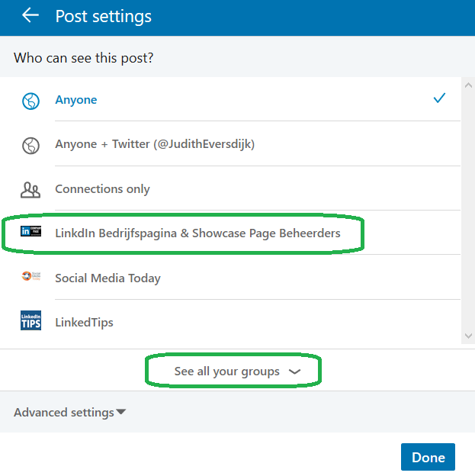Click the globe icon beside Anyone + Twitter

pos(30,146)
